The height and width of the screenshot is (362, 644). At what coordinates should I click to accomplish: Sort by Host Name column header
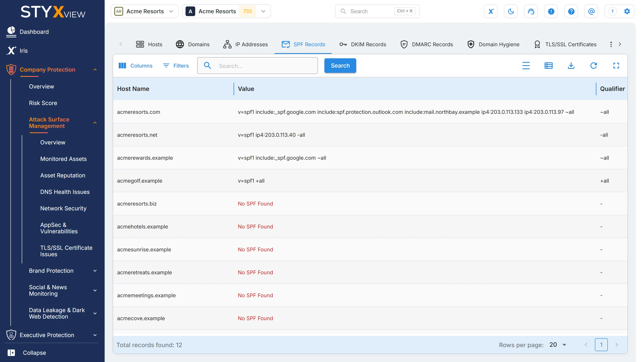(x=133, y=89)
